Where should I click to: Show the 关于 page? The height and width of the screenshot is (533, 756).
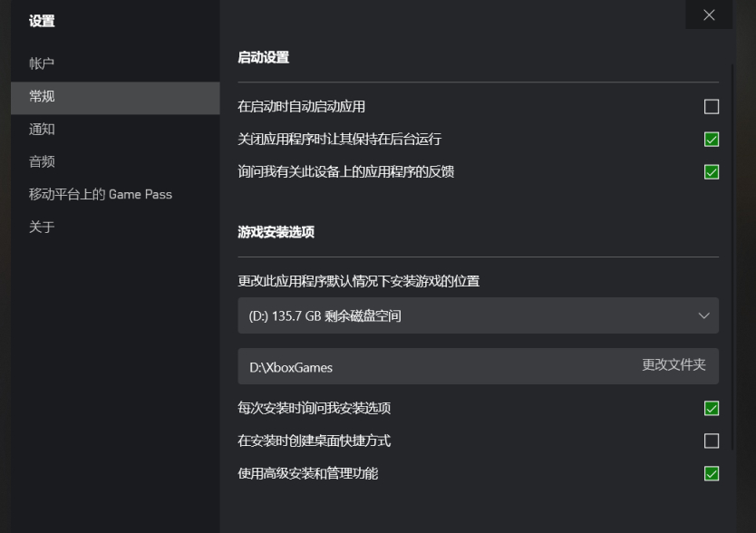point(42,227)
